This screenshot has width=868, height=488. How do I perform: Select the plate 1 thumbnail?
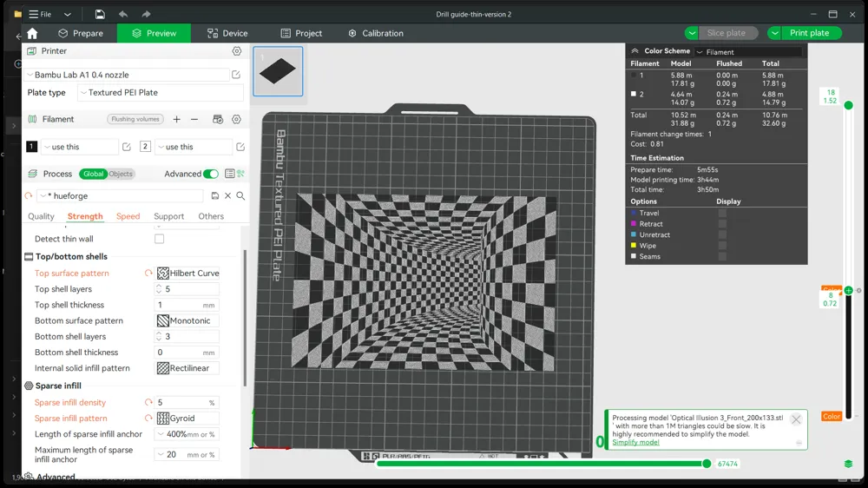278,71
